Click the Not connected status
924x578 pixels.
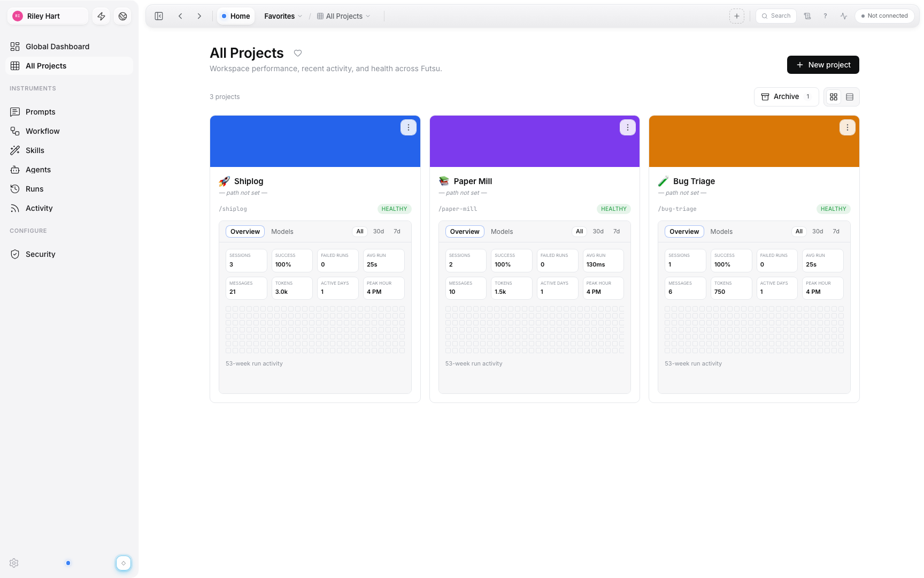(884, 16)
